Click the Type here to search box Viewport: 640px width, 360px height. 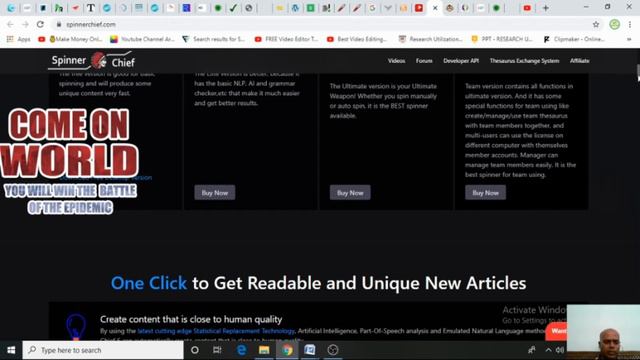click(103, 350)
